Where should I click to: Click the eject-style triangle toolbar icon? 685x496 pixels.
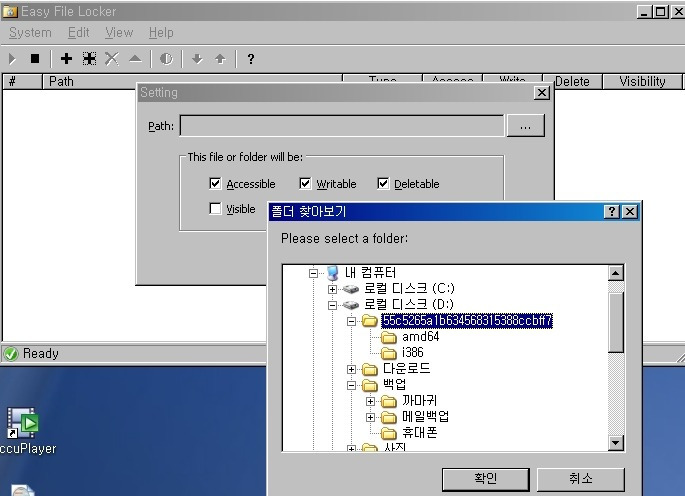(x=135, y=59)
